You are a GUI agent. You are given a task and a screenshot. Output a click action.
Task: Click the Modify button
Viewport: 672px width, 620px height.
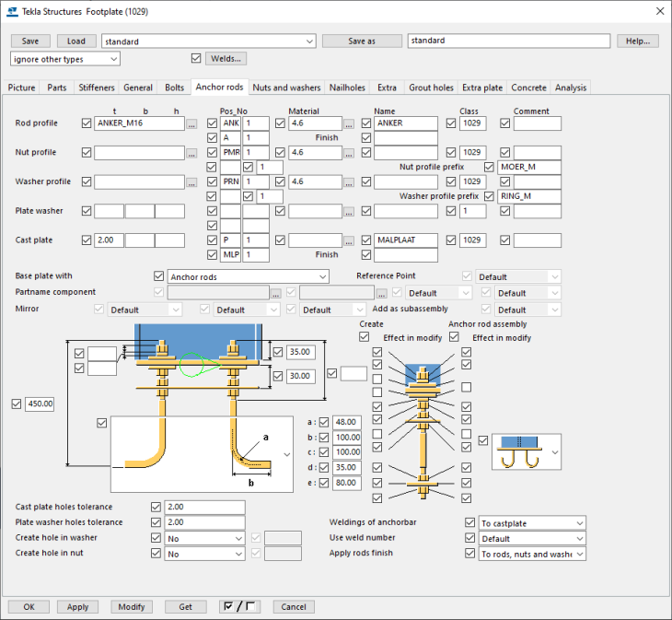tap(133, 607)
